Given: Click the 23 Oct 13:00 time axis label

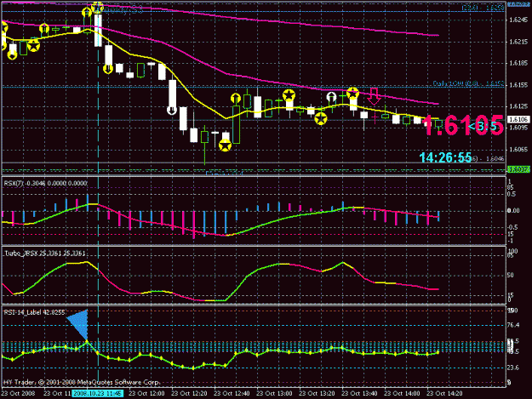Looking at the screenshot, I should click(x=274, y=394).
